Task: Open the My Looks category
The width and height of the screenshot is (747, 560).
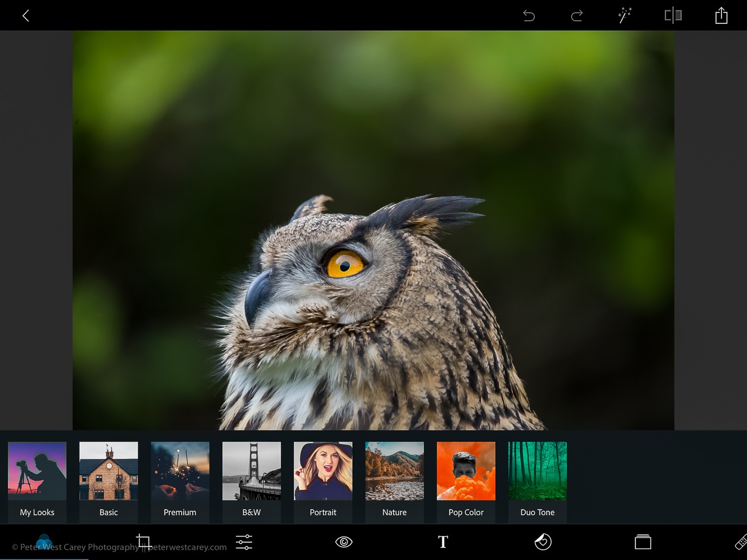Action: click(37, 481)
